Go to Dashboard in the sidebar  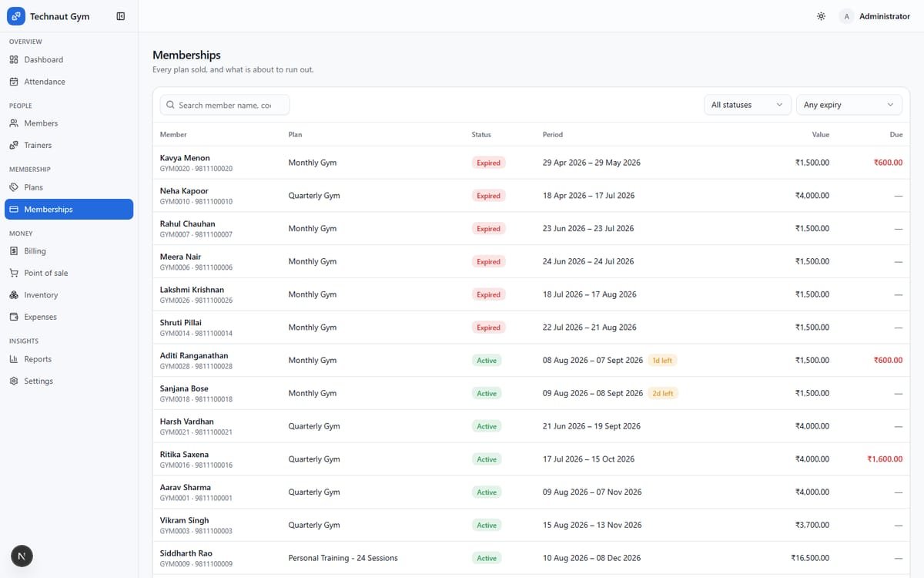(x=69, y=59)
